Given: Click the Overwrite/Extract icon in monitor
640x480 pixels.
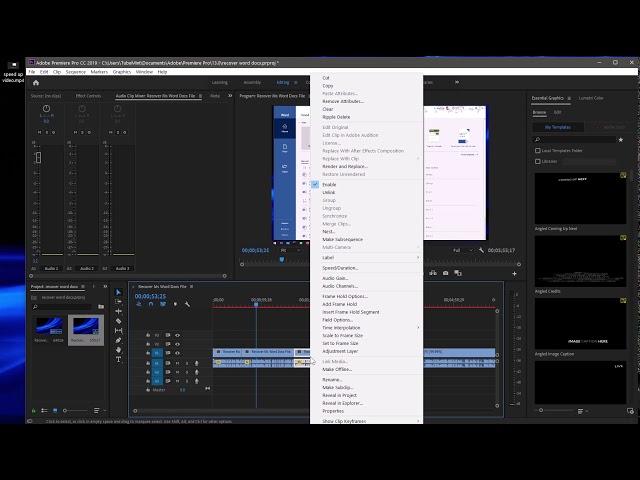Looking at the screenshot, I should pyautogui.click(x=433, y=273).
